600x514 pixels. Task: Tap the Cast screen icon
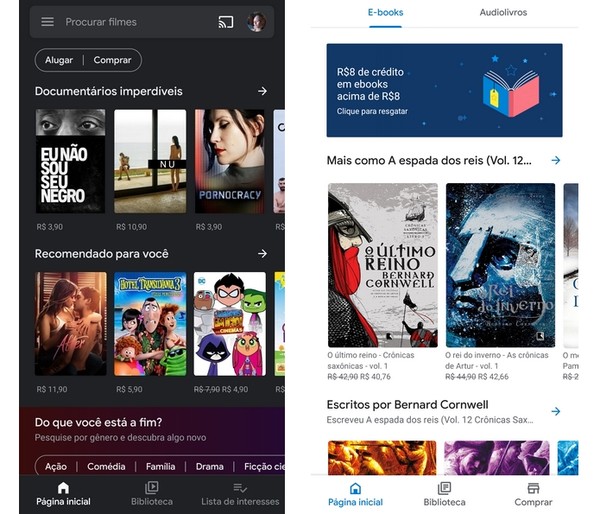click(x=226, y=22)
